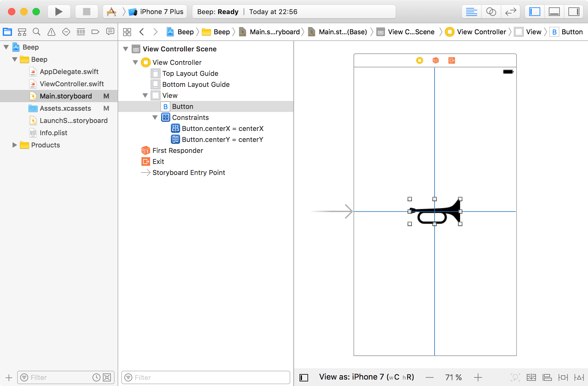Click the Add New Constraints (pin) icon
Image resolution: width=588 pixels, height=386 pixels.
(563, 377)
